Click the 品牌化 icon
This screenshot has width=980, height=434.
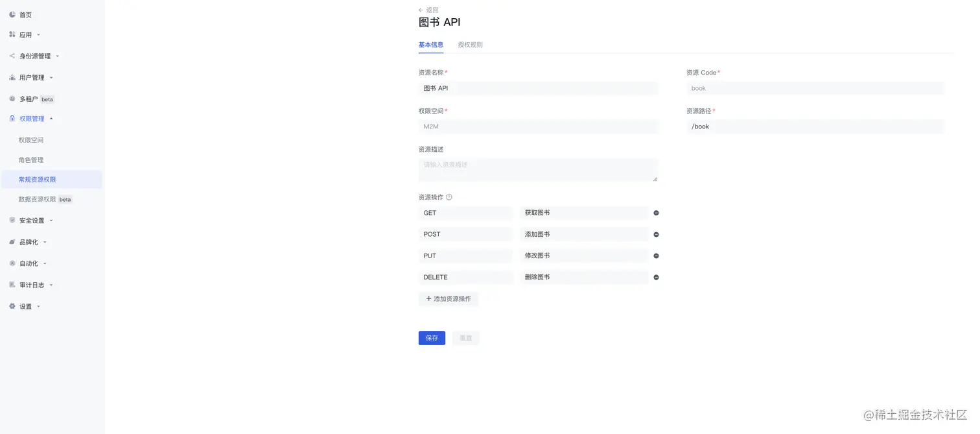[x=12, y=242]
